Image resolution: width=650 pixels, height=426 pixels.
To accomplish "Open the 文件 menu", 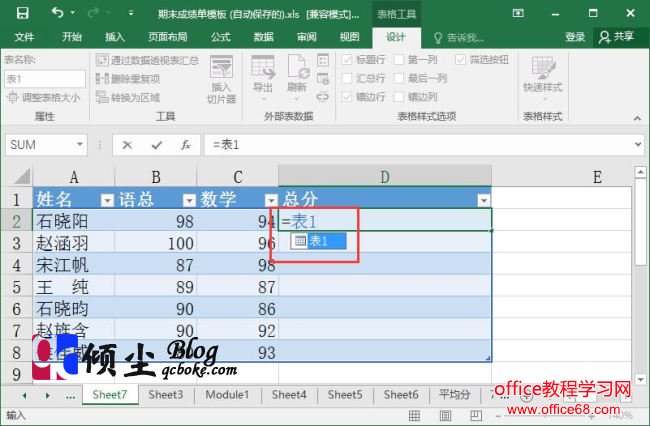I will pos(24,37).
